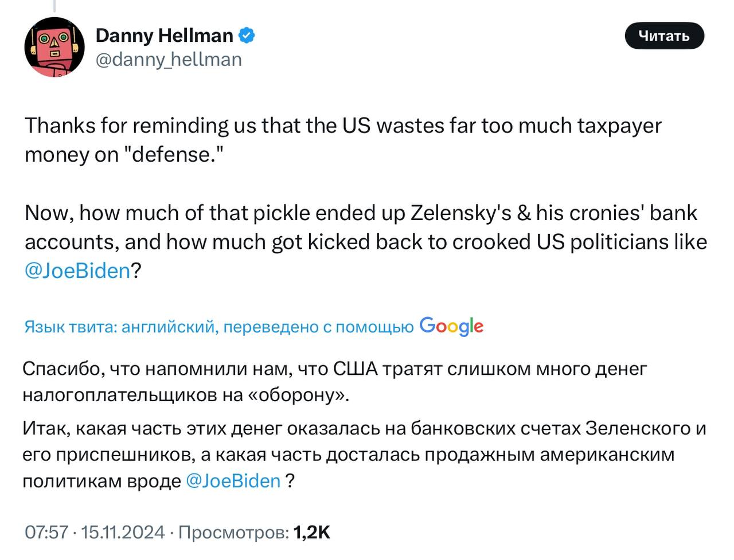The height and width of the screenshot is (560, 734).
Task: Click the 15.11.2024 tweet date
Action: [123, 532]
